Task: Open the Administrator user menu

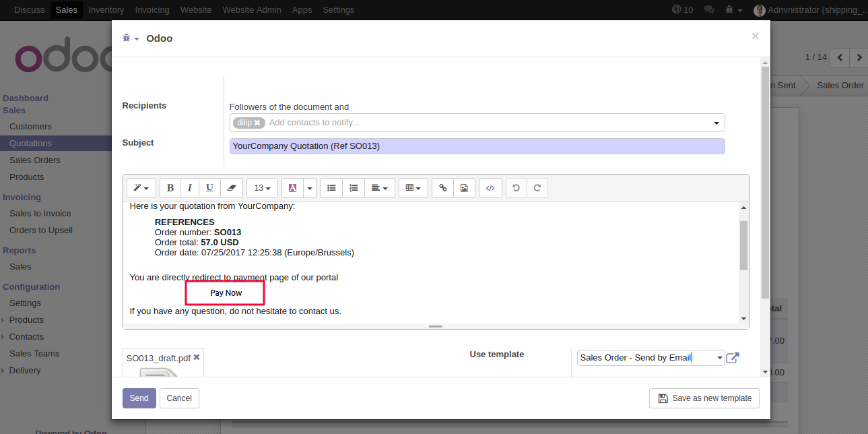Action: (x=810, y=10)
